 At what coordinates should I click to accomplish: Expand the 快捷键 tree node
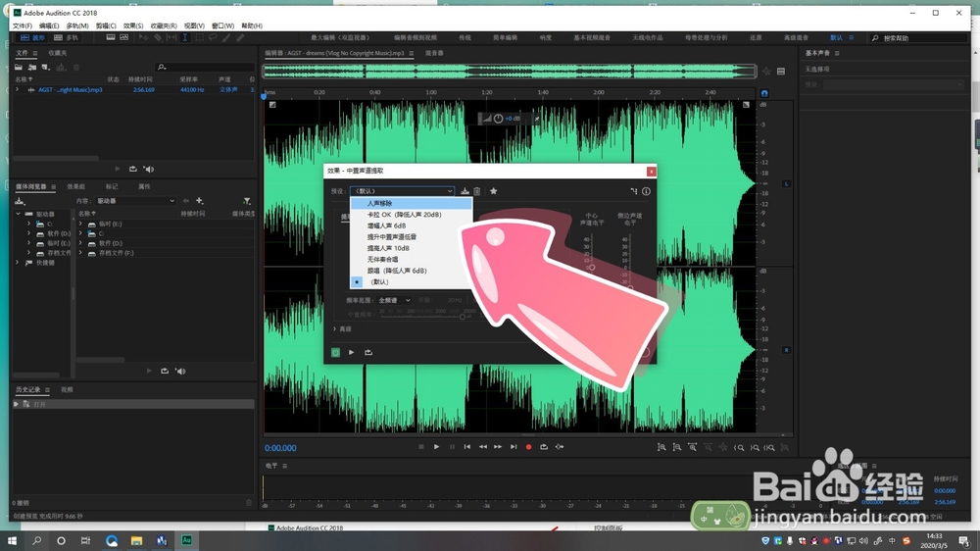click(x=18, y=263)
